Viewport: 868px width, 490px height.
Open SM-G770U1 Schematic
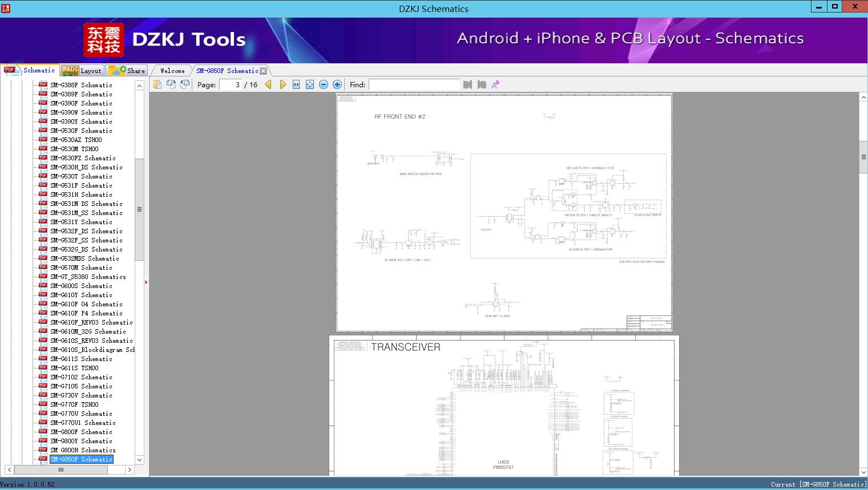tap(83, 423)
